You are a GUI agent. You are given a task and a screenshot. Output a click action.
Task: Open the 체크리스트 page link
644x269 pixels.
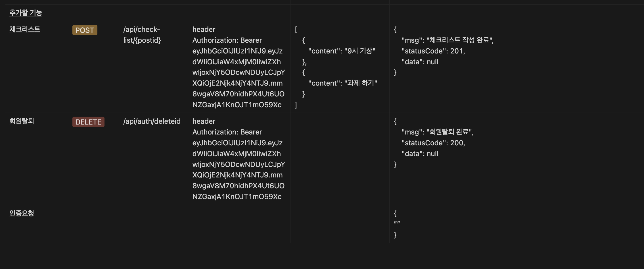point(24,30)
